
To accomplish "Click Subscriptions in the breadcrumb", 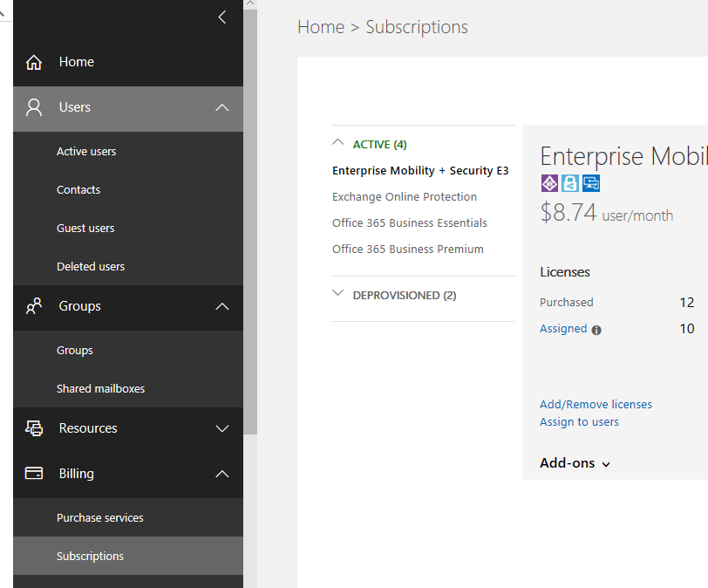I will pos(416,27).
